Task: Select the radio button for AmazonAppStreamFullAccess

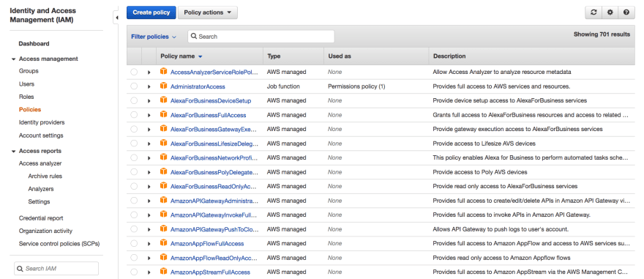Action: pos(134,272)
